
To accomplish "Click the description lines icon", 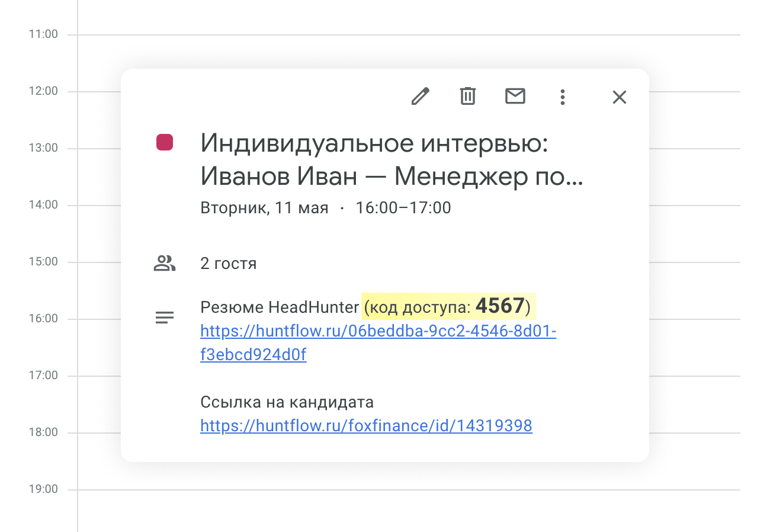I will 165,318.
